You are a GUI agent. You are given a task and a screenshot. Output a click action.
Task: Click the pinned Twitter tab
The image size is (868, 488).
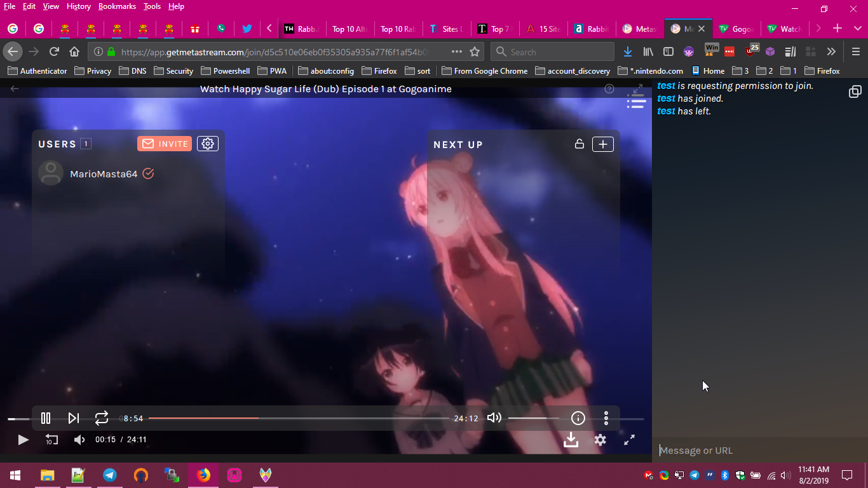(x=247, y=29)
